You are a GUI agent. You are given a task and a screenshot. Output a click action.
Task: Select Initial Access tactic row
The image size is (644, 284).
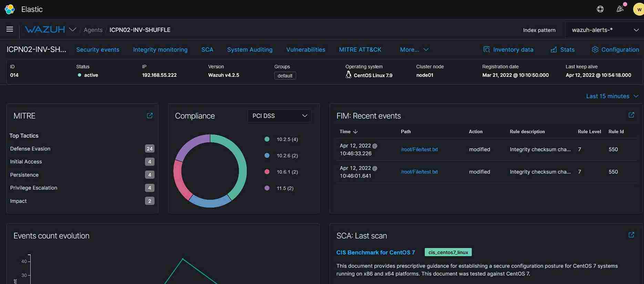pyautogui.click(x=82, y=162)
